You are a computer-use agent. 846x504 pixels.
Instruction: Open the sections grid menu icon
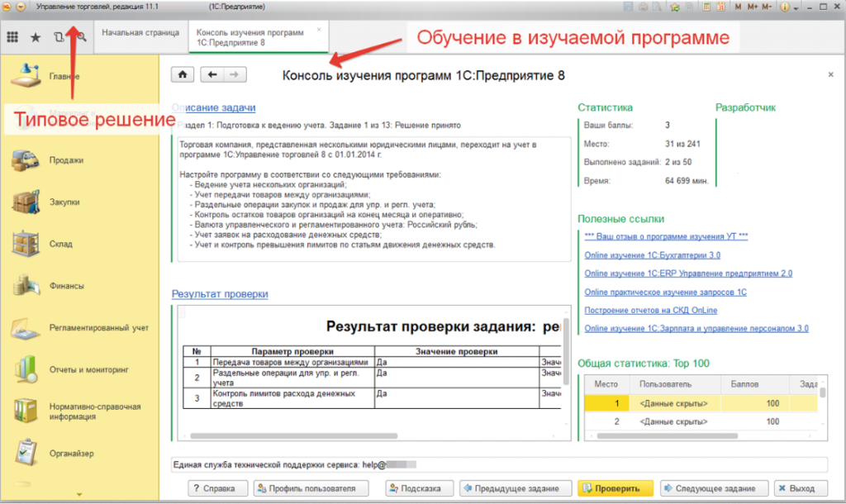click(12, 36)
